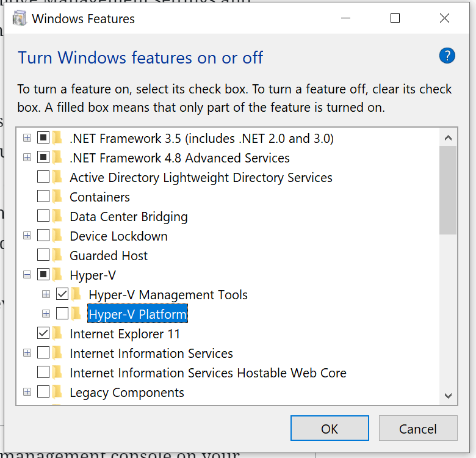Select the 'Device Lockdown' label
This screenshot has width=476, height=458.
tap(118, 236)
